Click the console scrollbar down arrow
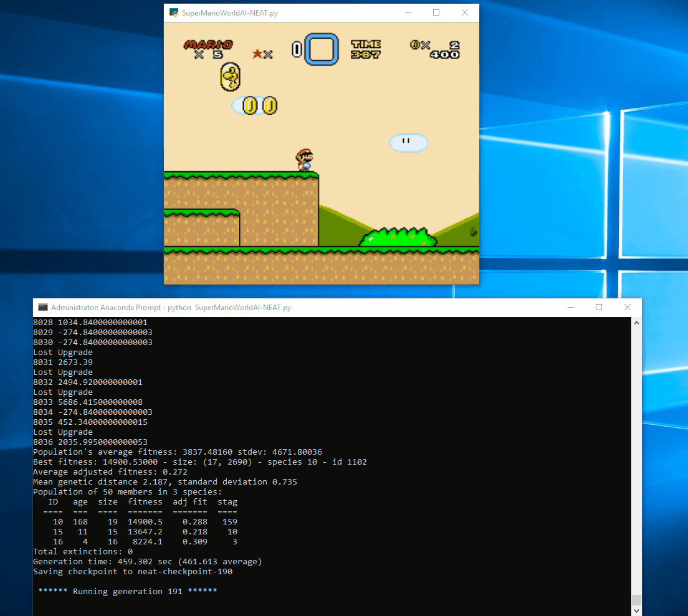 point(636,611)
